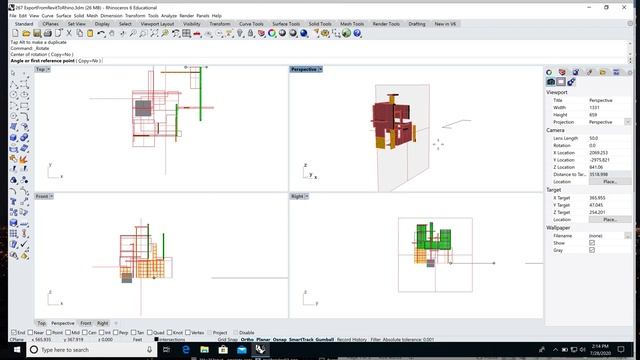Select the Polyline tool in sidebar

(13, 84)
